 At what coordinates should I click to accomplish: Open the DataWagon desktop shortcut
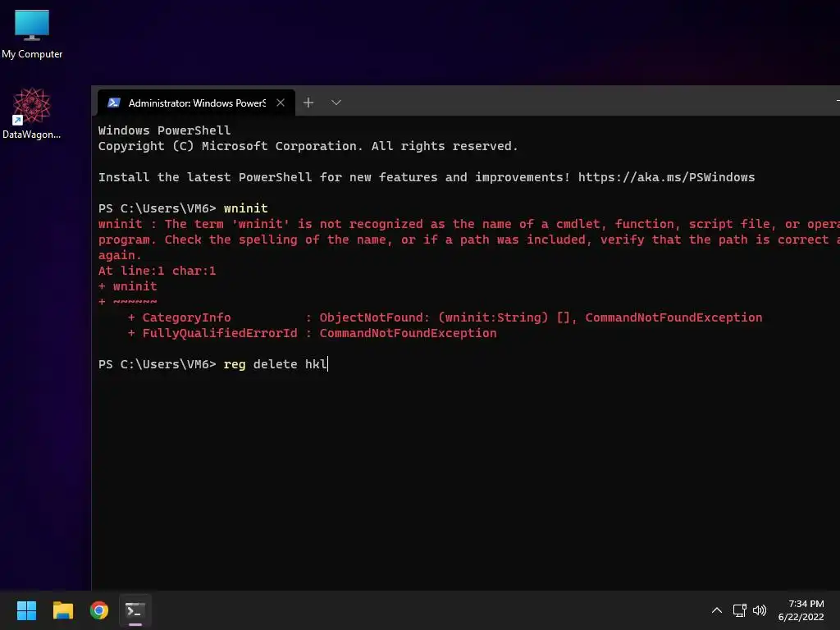[x=32, y=113]
